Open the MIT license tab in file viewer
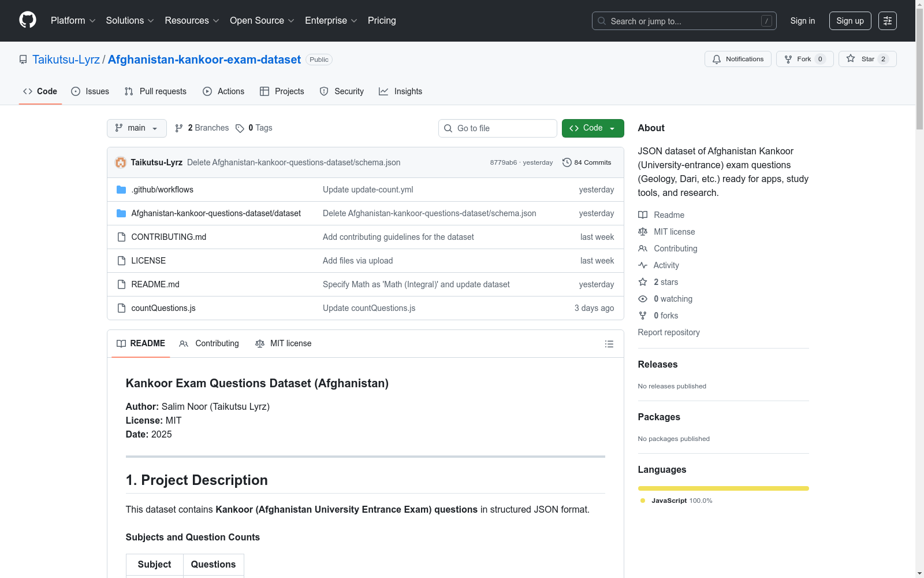The image size is (924, 578). 284,344
